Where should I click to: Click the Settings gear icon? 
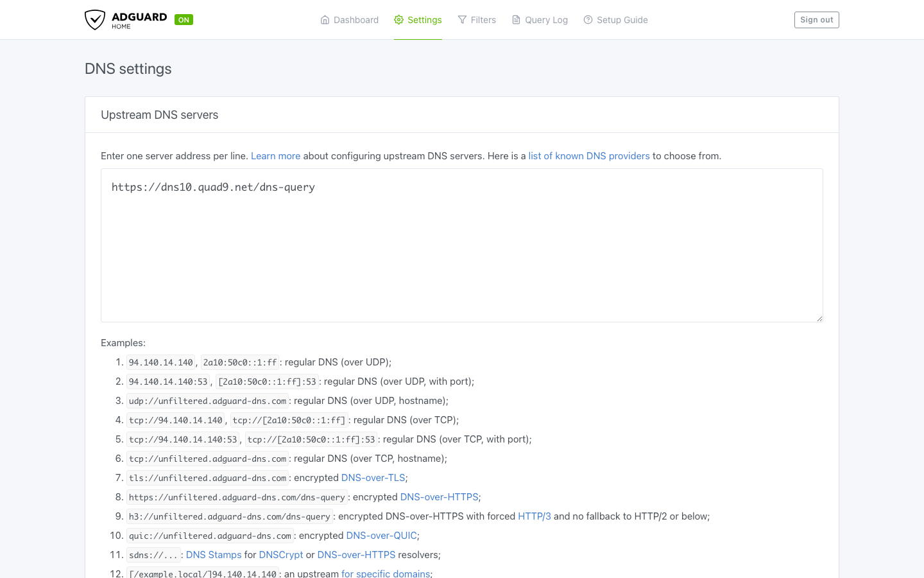tap(398, 20)
